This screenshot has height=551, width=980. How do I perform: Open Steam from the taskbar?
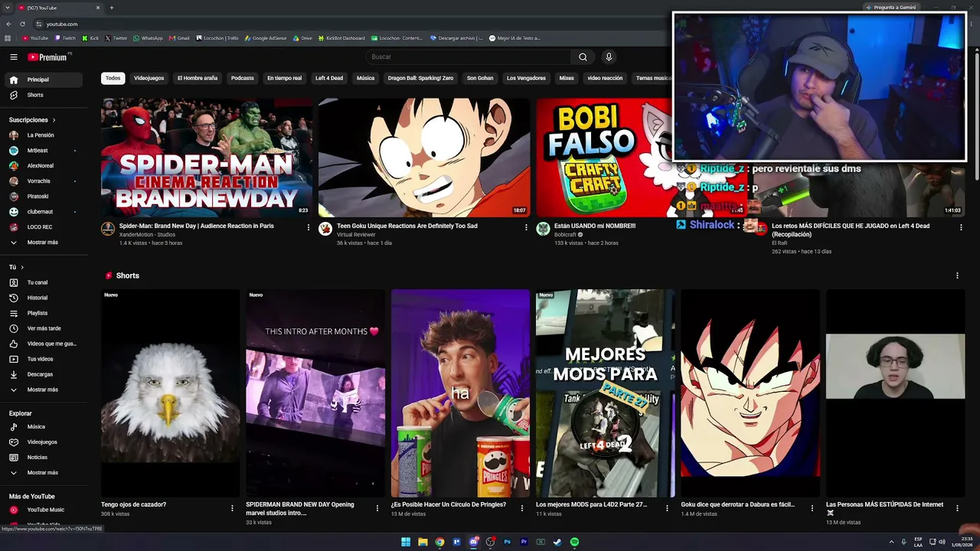point(557,542)
